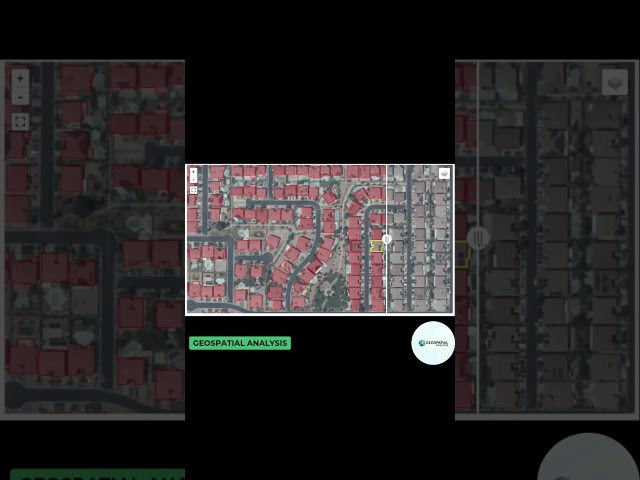640x480 pixels.
Task: Toggle fullscreen on the center map
Action: 193,190
